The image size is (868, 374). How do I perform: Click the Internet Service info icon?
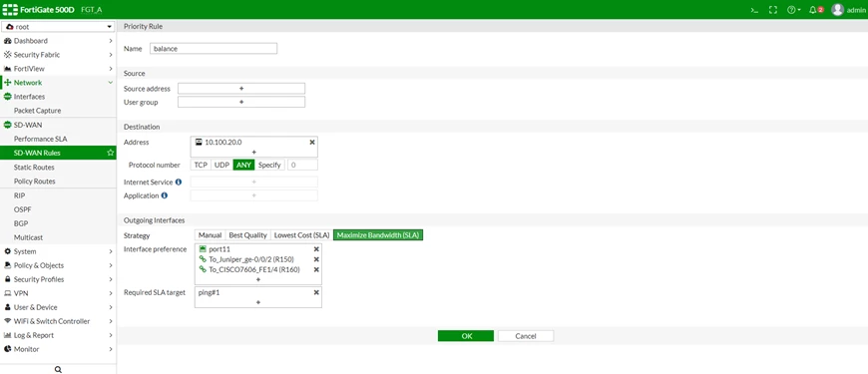click(x=179, y=182)
